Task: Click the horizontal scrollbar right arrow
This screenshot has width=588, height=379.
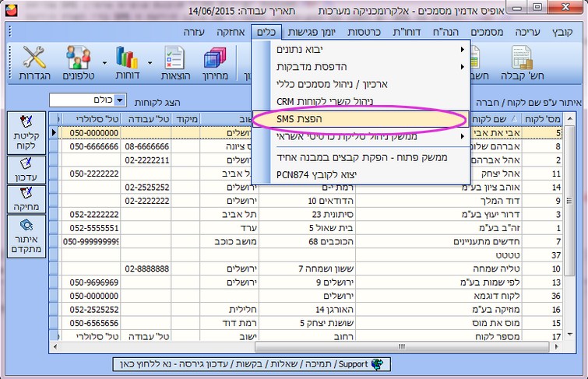Action: tap(557, 347)
